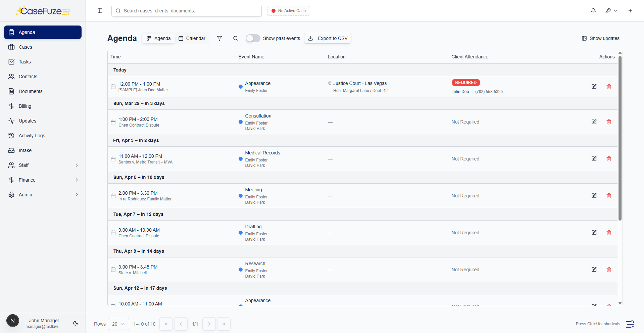Toggle Show past events switch
Image resolution: width=644 pixels, height=333 pixels.
click(x=253, y=38)
